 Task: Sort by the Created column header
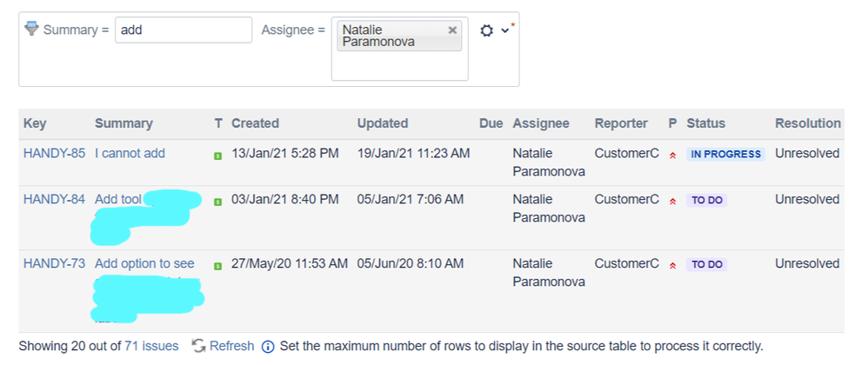pyautogui.click(x=255, y=123)
